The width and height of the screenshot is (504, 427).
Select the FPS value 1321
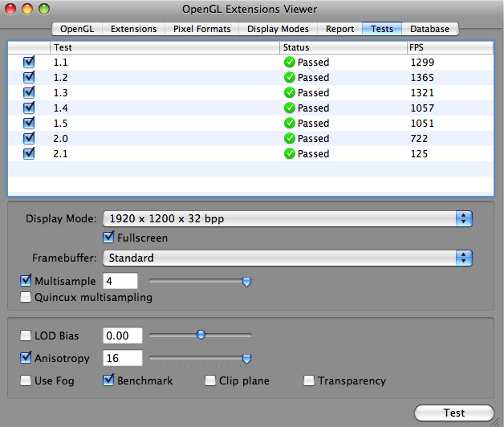pyautogui.click(x=422, y=93)
